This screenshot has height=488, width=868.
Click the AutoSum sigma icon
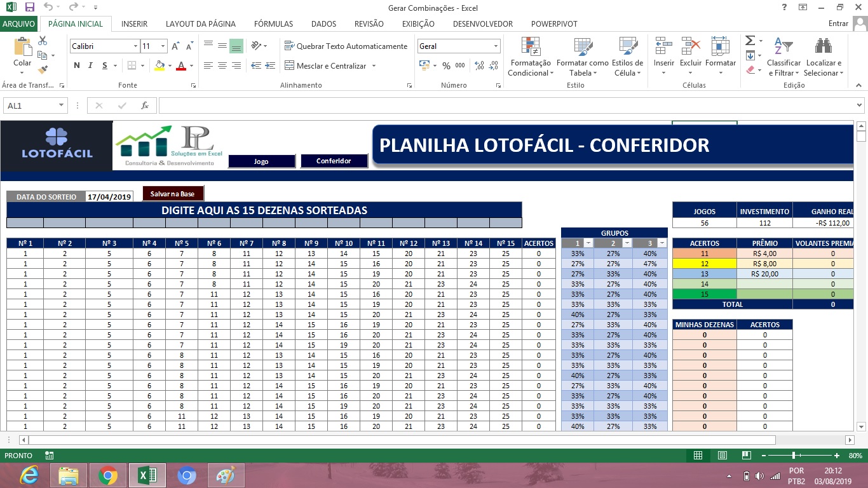point(750,41)
